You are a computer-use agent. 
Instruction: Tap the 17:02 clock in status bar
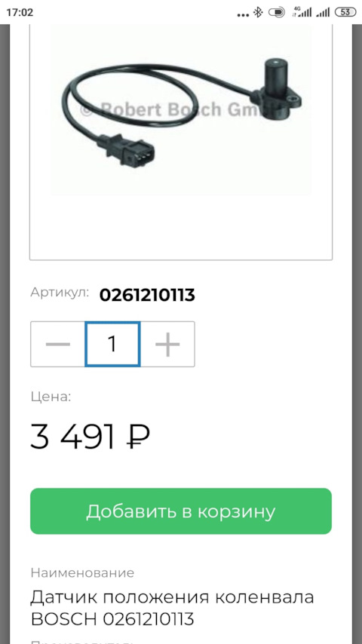20,12
